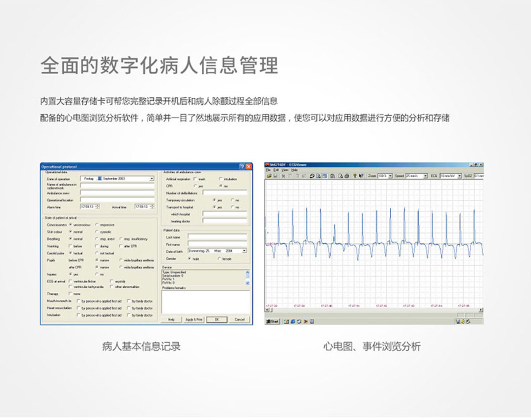Click the Internet Explorer quick launch icon
The height and width of the screenshot is (420, 531).
(x=292, y=321)
